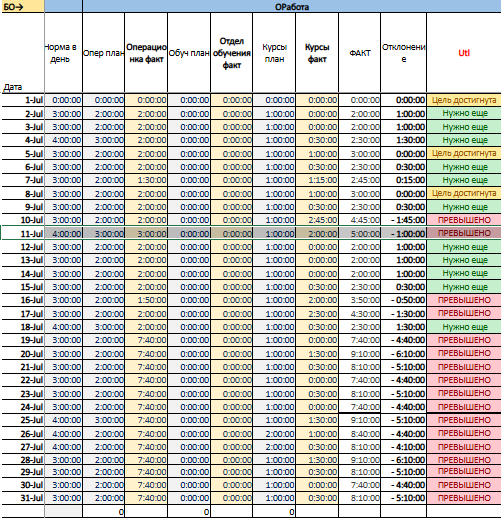Select the 2-Jul date cell
This screenshot has width=501, height=518.
pyautogui.click(x=23, y=114)
